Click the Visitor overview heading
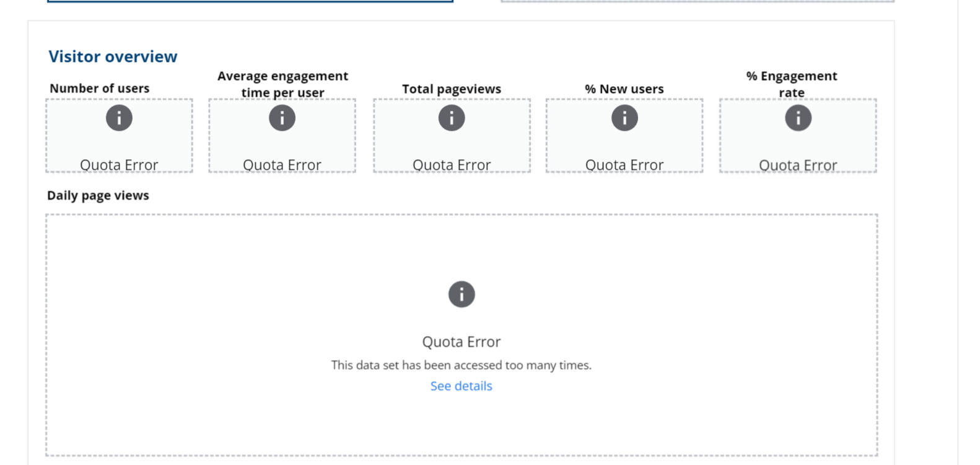Image resolution: width=980 pixels, height=465 pixels. click(113, 56)
